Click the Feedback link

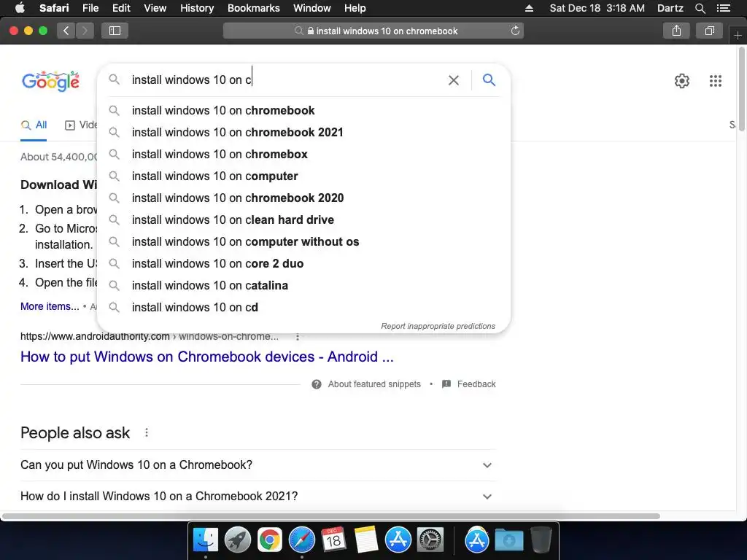pyautogui.click(x=476, y=384)
